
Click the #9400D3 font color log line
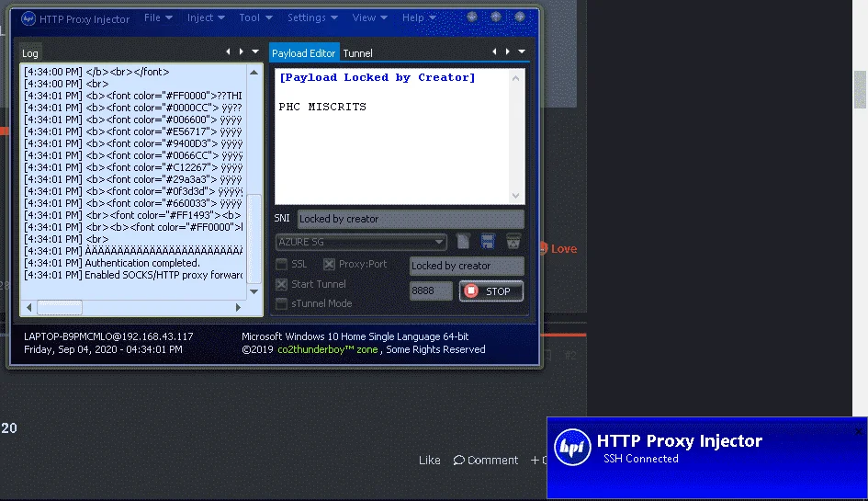coord(133,143)
